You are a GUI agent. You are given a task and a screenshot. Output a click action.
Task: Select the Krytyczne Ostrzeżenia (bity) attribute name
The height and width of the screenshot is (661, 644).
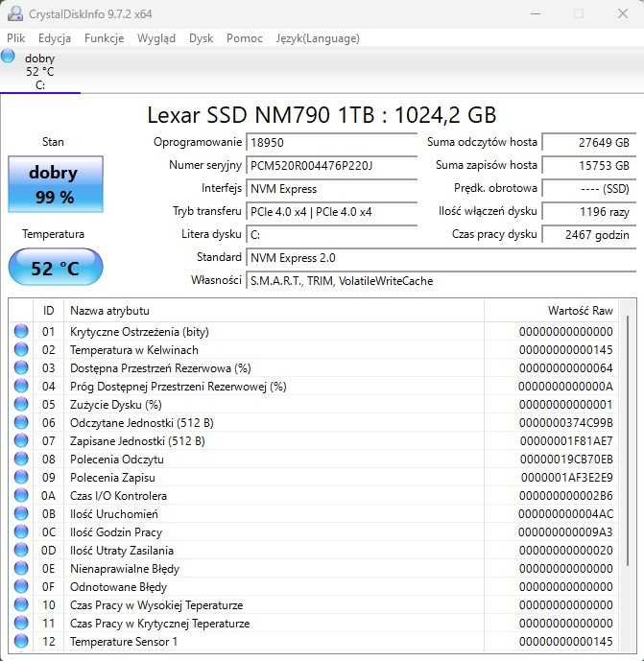pyautogui.click(x=139, y=332)
